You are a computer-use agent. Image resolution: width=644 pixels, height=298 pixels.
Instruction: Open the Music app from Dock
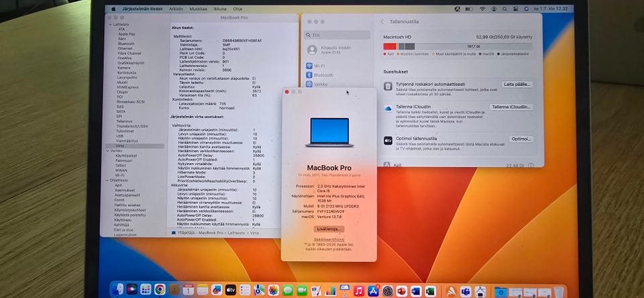click(358, 291)
